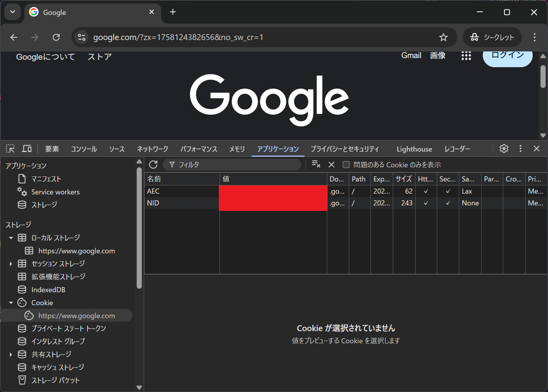This screenshot has height=392, width=548.
Task: Open Chrome menu with three dots
Action: click(x=535, y=37)
